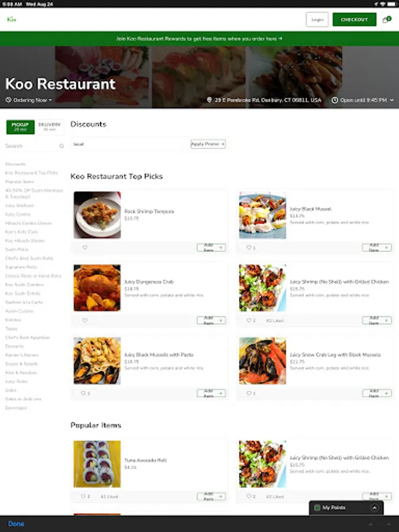The height and width of the screenshot is (532, 399).
Task: Click heart icon on Juicy Black Mussel
Action: [249, 248]
